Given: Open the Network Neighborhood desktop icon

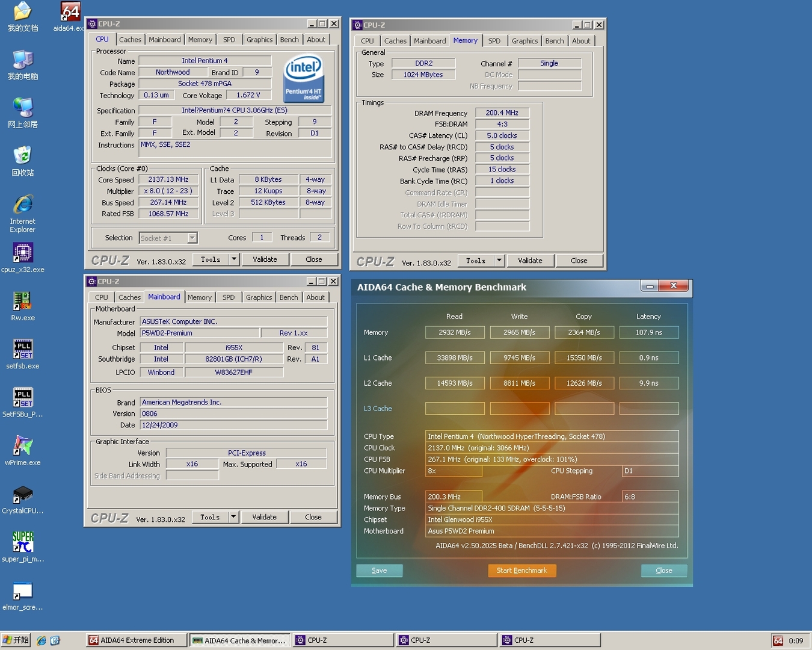Looking at the screenshot, I should coord(22,113).
